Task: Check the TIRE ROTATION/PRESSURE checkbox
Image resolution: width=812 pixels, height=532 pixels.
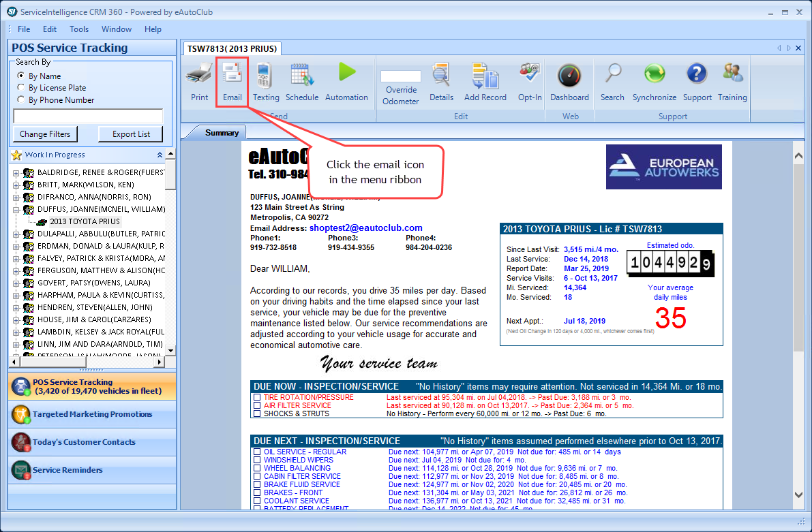Action: 257,397
